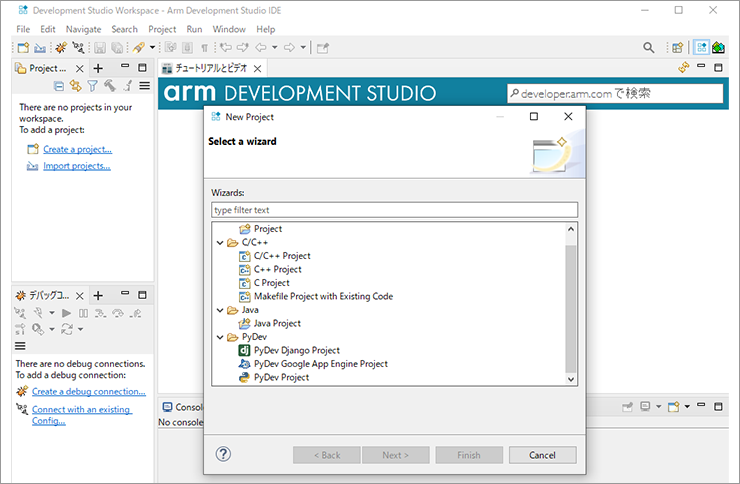Switch to the チュートリアルとビデオ tab
Viewport: 740px width, 484px height.
click(x=211, y=68)
